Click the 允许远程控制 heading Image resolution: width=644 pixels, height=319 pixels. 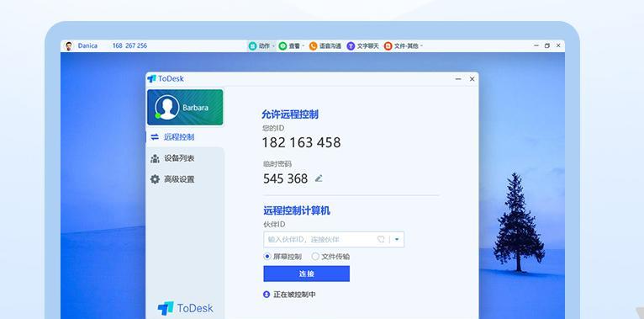pos(290,114)
